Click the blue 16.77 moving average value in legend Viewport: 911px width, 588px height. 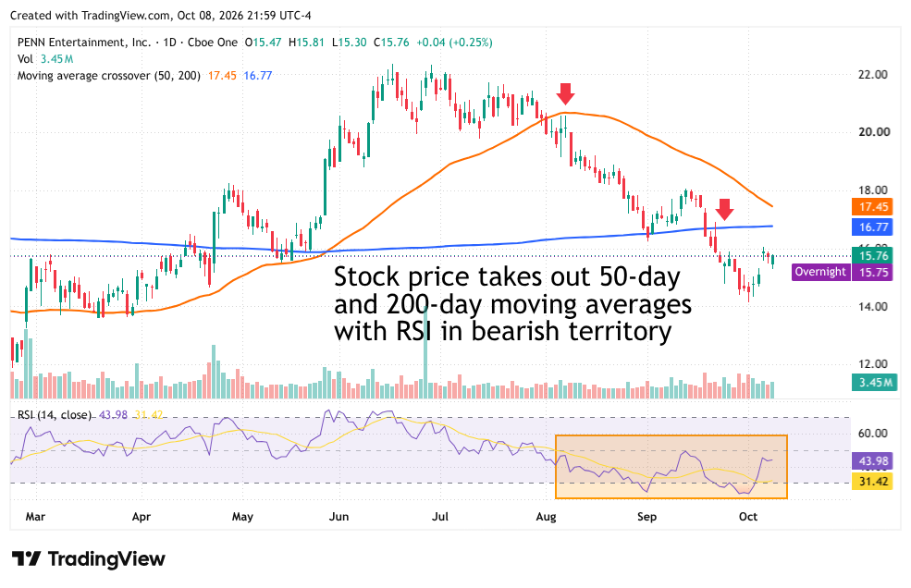point(257,76)
